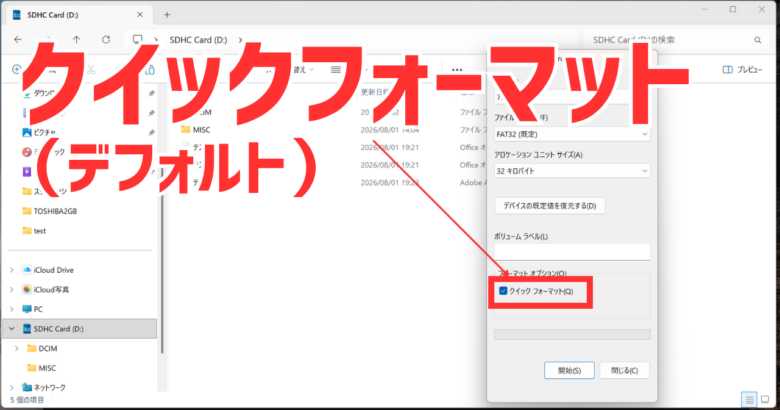The height and width of the screenshot is (410, 780).
Task: Toggle the プレビュー preview pane
Action: pyautogui.click(x=742, y=70)
